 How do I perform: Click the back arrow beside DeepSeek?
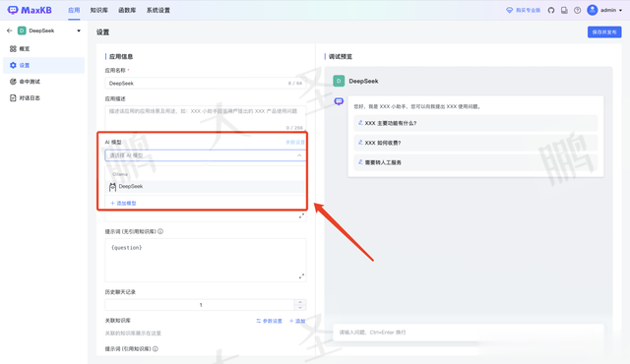tap(10, 30)
